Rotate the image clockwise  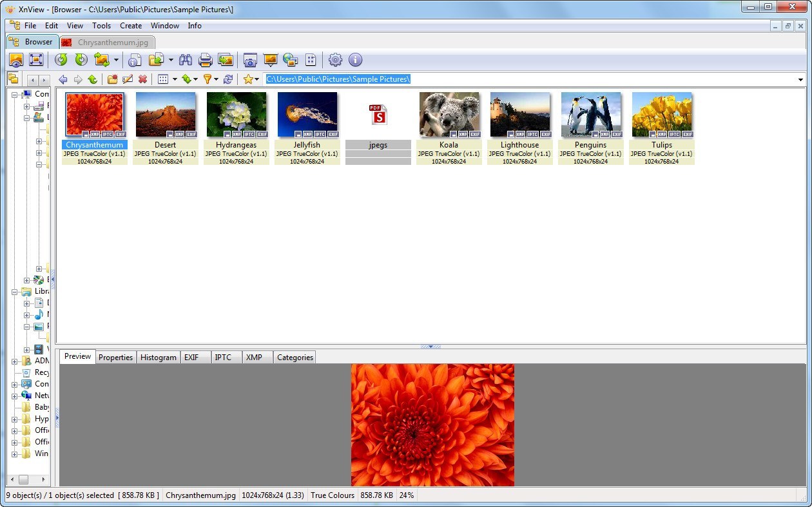79,59
